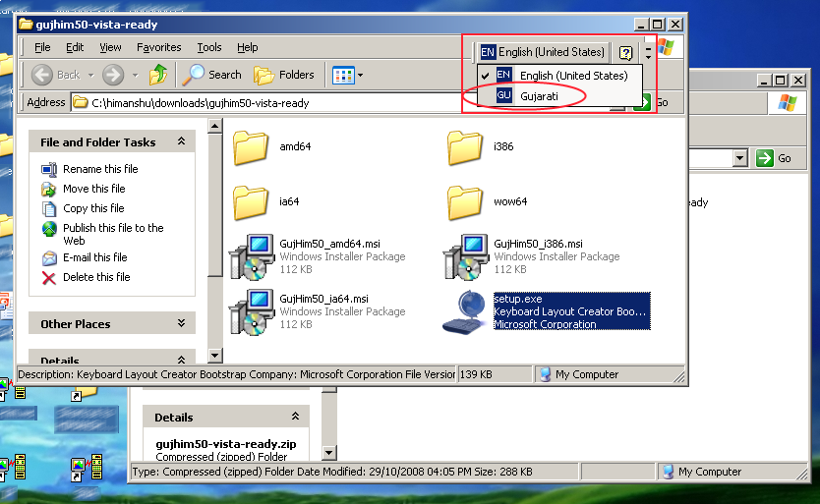Click Move this file
820x504 pixels.
[94, 189]
